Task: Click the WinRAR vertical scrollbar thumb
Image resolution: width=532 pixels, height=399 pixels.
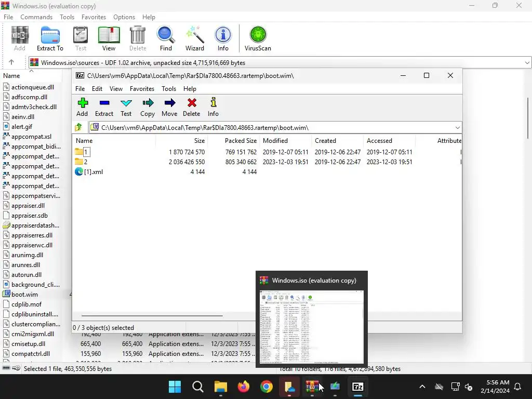Action: tap(528, 117)
